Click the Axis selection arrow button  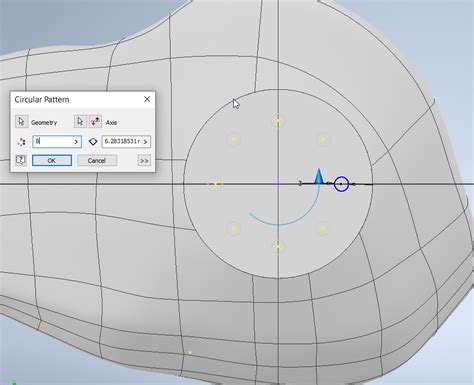pos(80,122)
